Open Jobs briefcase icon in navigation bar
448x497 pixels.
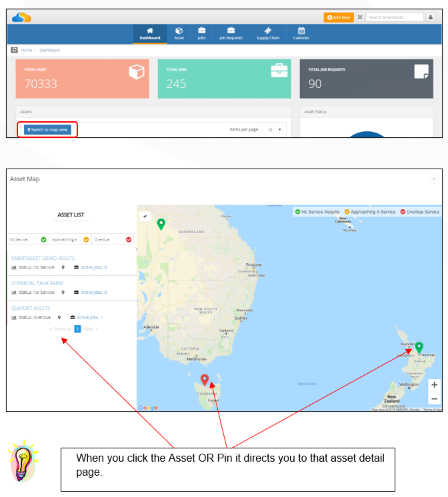click(x=202, y=31)
